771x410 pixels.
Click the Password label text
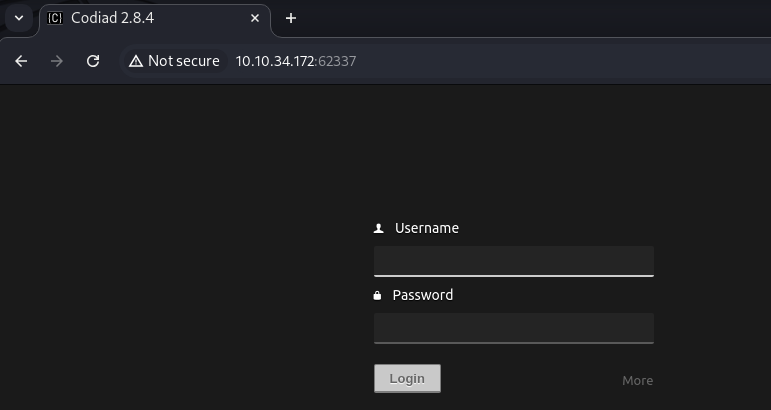tap(423, 295)
